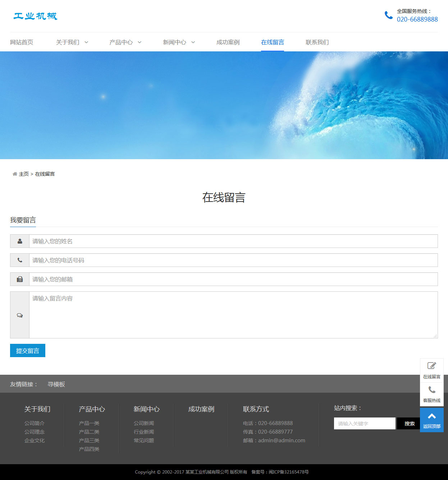Open footer heading 关于我们
The width and height of the screenshot is (448, 480).
(37, 409)
